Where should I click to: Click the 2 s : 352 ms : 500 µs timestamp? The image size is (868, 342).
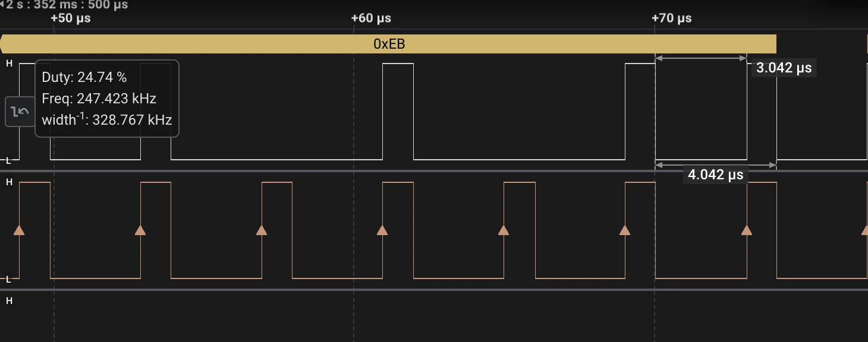67,5
